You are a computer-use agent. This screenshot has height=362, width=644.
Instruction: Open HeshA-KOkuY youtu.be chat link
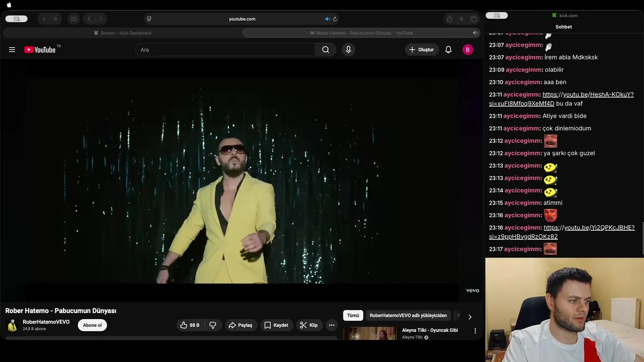click(561, 99)
